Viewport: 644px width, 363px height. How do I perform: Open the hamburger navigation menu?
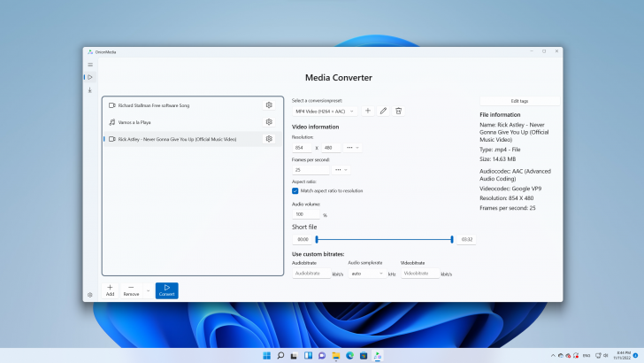point(89,65)
